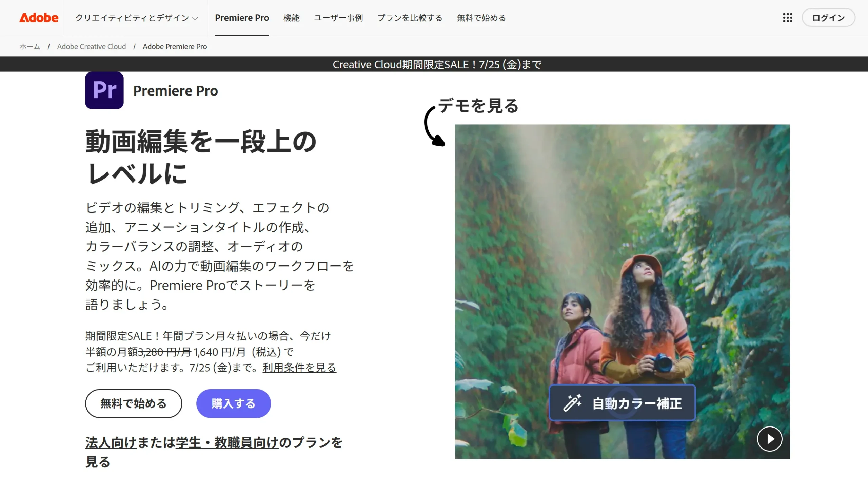Open the app switcher grid icon
868x479 pixels.
(787, 18)
